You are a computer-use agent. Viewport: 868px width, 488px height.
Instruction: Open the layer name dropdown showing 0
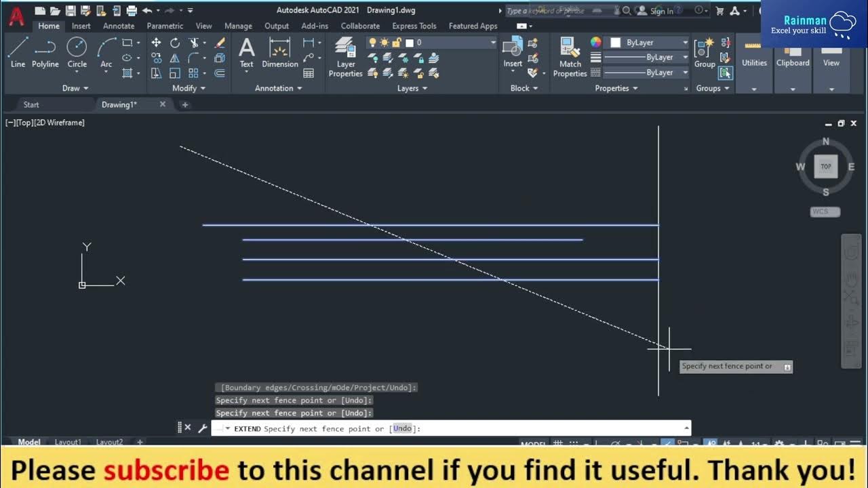(431, 43)
